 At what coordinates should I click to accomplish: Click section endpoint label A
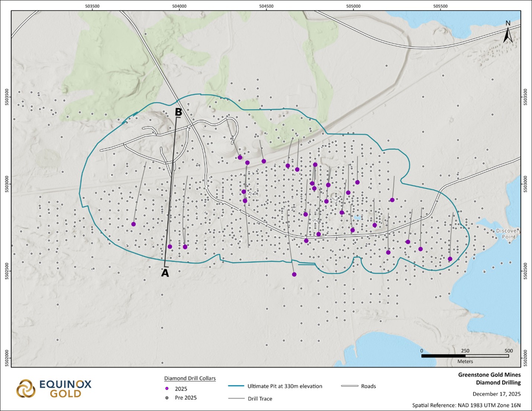(165, 273)
